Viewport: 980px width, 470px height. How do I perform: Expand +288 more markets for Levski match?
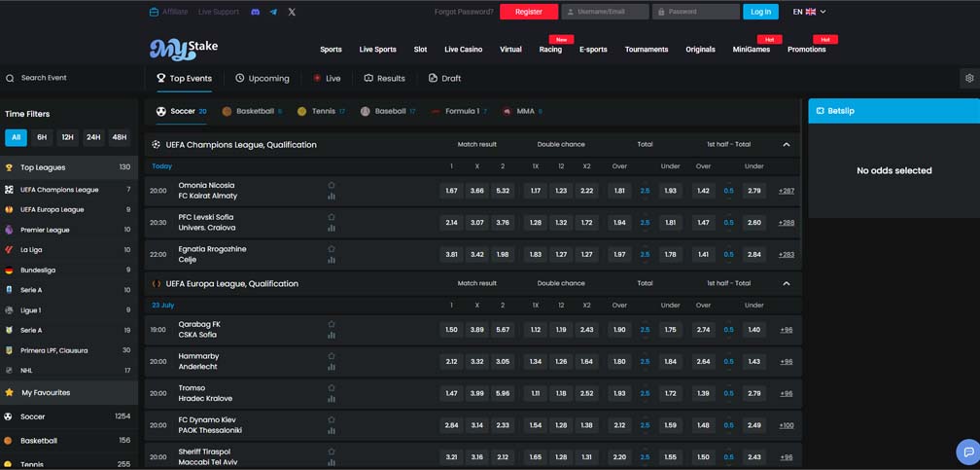[x=787, y=223]
